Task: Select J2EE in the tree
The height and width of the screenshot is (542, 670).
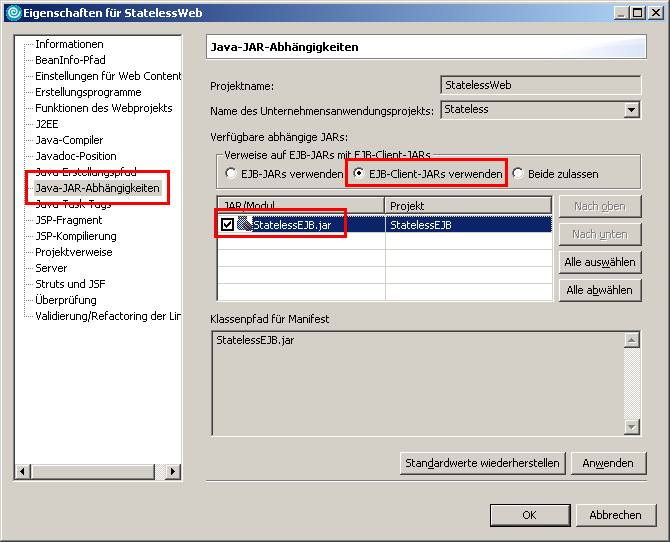Action: [47, 124]
